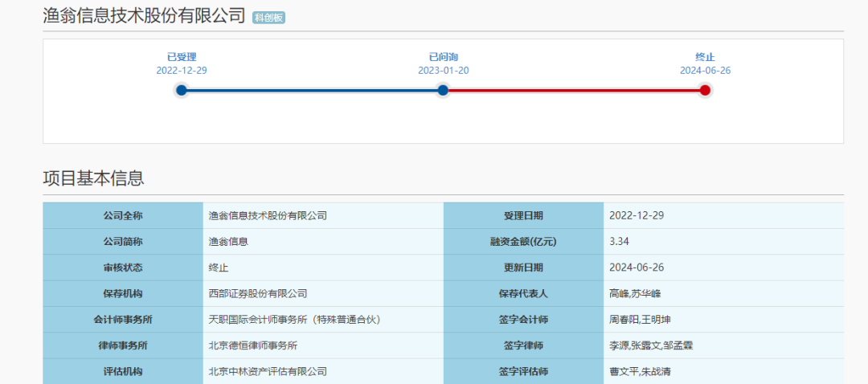
Task: Click the 评估机构 header cell
Action: 123,372
